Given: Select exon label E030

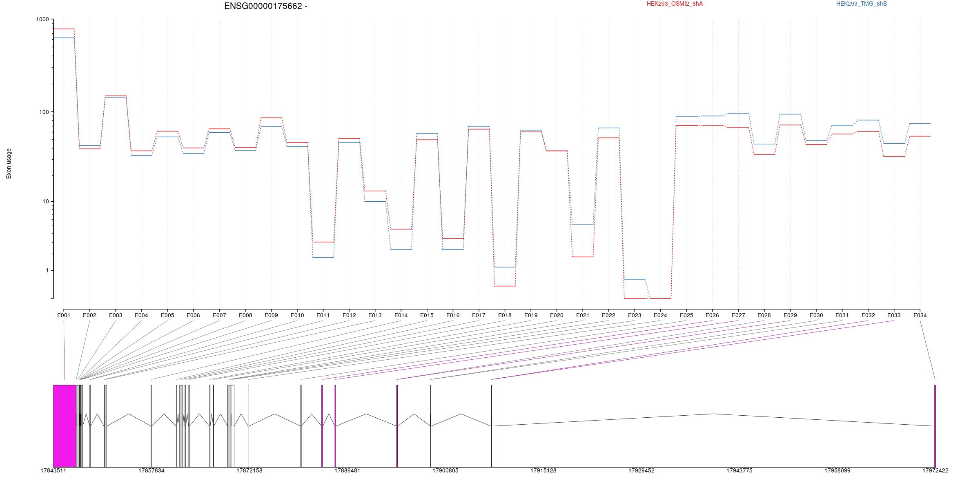Looking at the screenshot, I should (x=816, y=315).
